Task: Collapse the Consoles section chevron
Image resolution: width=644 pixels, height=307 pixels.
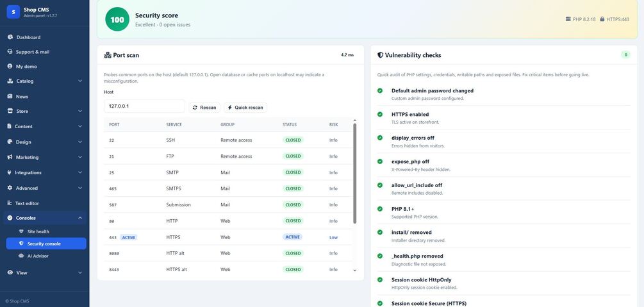Action: coord(80,218)
